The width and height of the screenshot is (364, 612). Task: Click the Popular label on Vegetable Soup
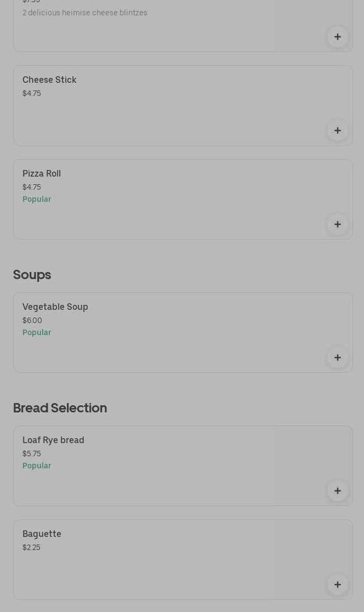point(37,333)
